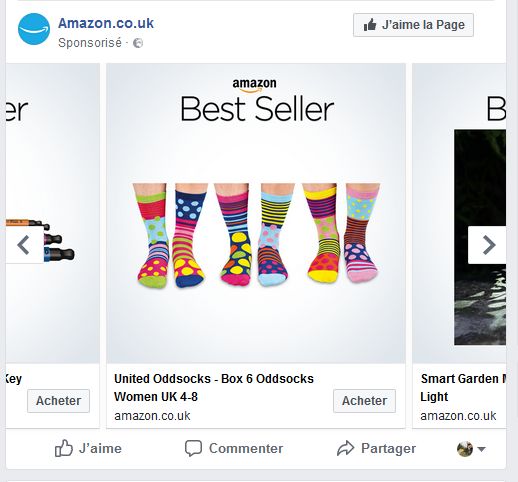Screen dimensions: 518x482
Task: Go to the previous carousel item
Action: pyautogui.click(x=23, y=245)
